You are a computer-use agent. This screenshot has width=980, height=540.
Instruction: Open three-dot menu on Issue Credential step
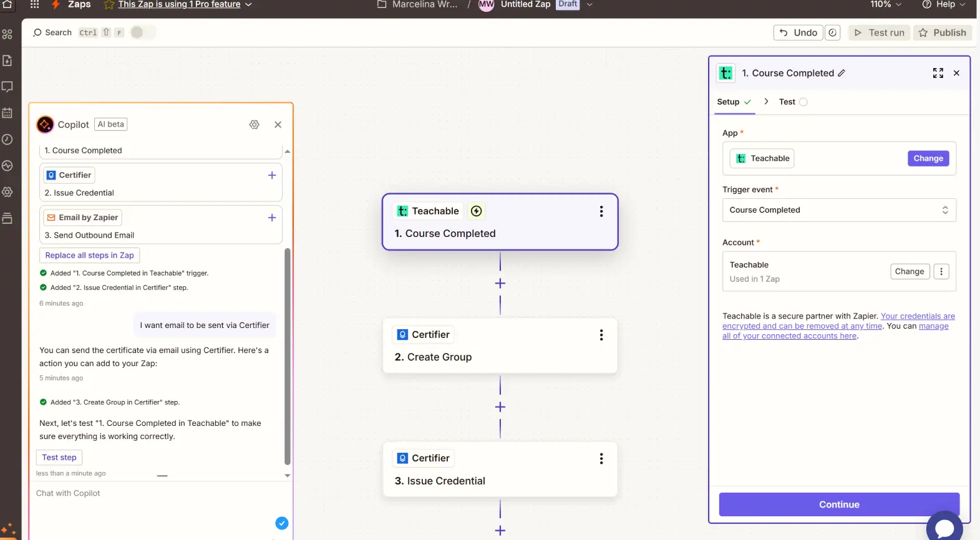(x=601, y=459)
